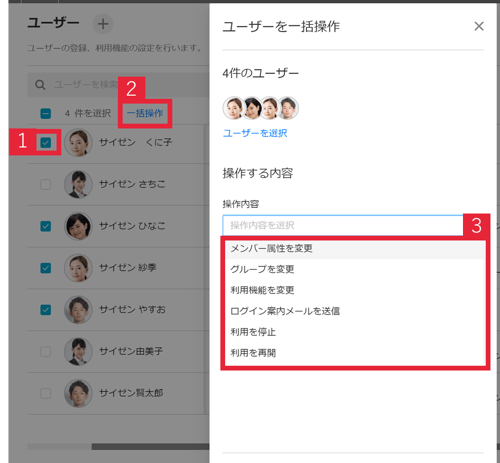Click the 一括操作 link
500x463 pixels.
pyautogui.click(x=145, y=113)
